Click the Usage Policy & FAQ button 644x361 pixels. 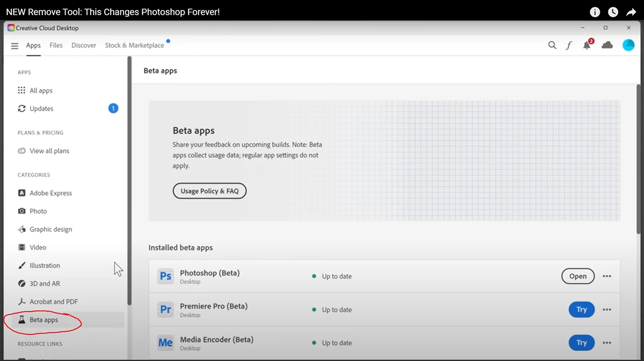[209, 191]
